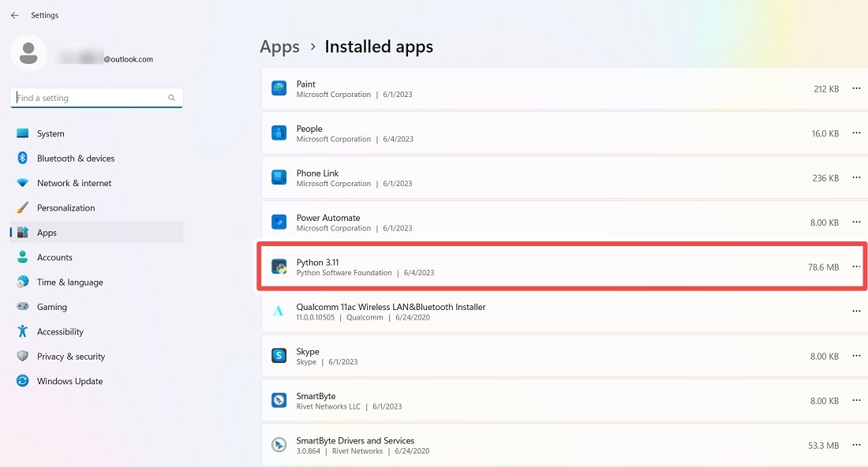This screenshot has height=467, width=868.
Task: Open the Apps breadcrumb link
Action: (279, 47)
